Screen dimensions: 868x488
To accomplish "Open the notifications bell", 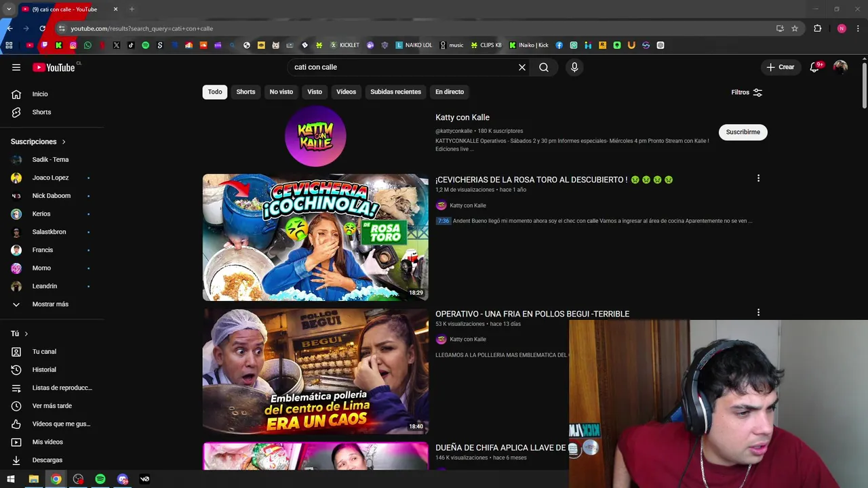I will [x=815, y=67].
